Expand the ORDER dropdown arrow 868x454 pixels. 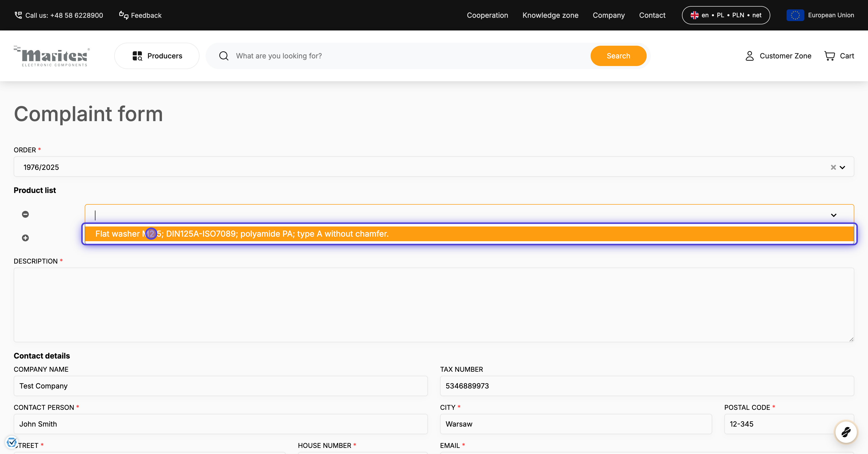pos(842,168)
